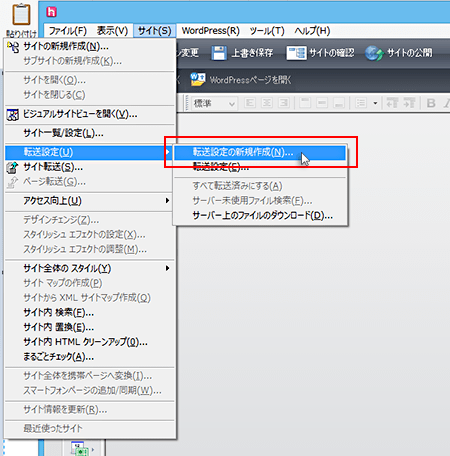Open the 標準 style dropdown
Image resolution: width=450 pixels, height=456 pixels.
[214, 103]
